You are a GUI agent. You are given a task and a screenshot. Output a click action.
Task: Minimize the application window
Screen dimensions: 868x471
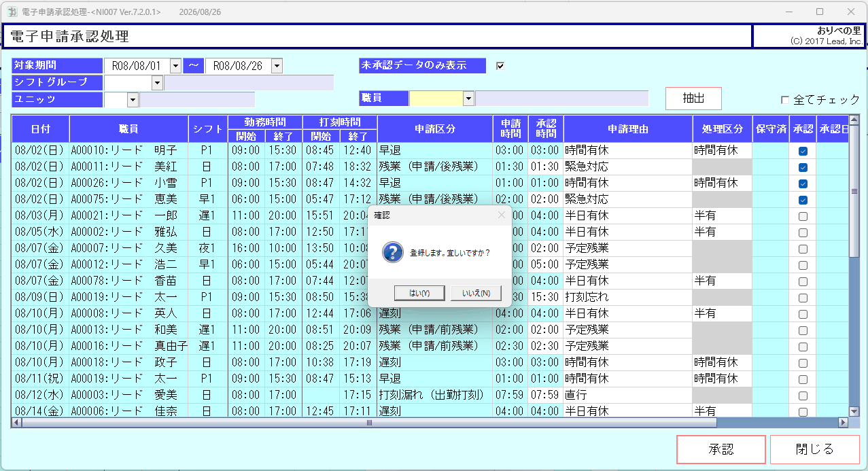789,12
